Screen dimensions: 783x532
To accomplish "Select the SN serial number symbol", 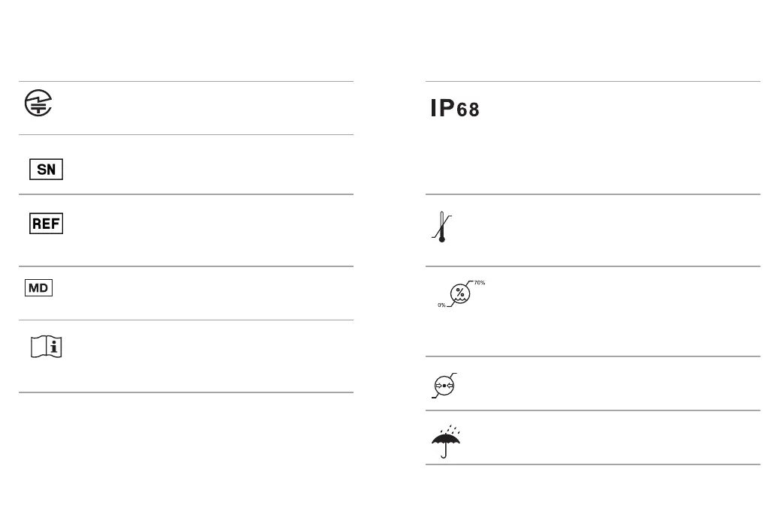I will [x=46, y=169].
